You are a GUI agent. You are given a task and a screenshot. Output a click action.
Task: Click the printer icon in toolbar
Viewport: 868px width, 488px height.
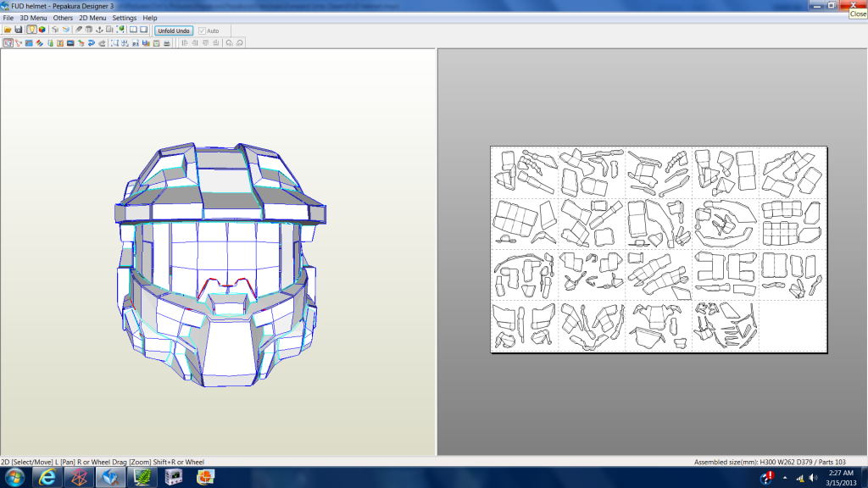167,42
